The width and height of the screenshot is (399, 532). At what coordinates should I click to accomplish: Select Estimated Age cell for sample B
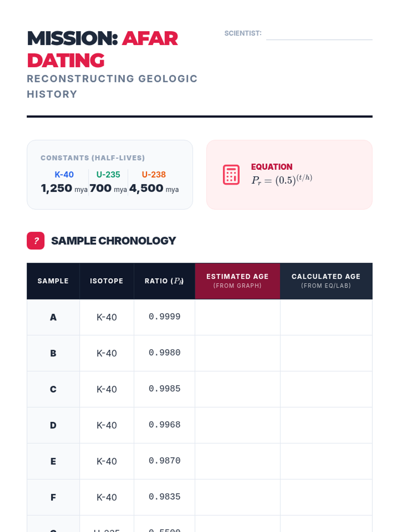(x=237, y=353)
